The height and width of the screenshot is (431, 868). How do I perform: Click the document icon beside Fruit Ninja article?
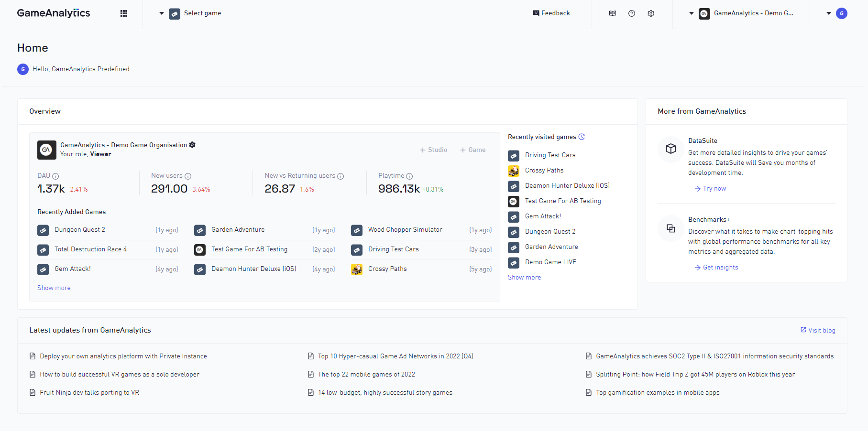pos(33,392)
